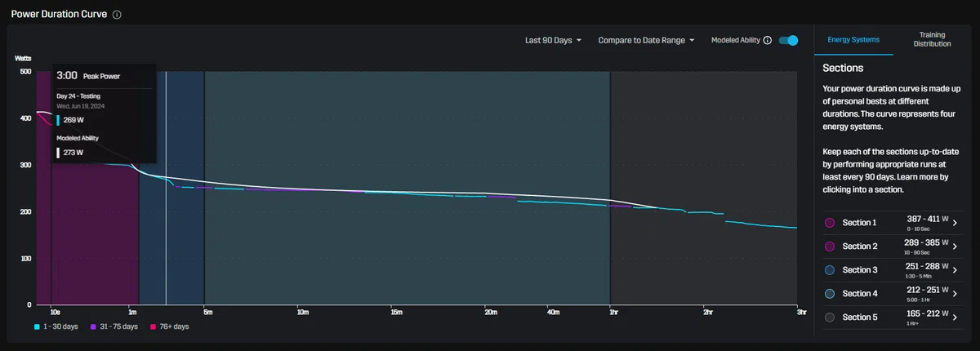Image resolution: width=980 pixels, height=351 pixels.
Task: Expand Section 4 row chevron
Action: point(955,293)
